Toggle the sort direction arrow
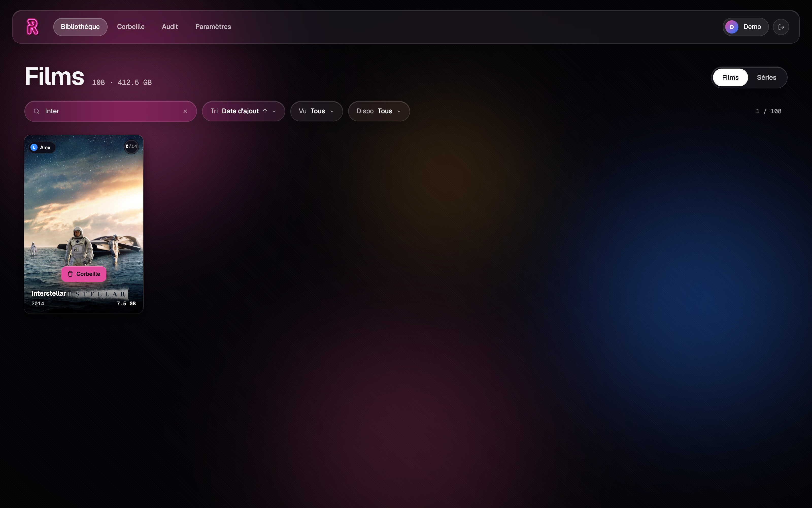The height and width of the screenshot is (508, 812). [265, 111]
